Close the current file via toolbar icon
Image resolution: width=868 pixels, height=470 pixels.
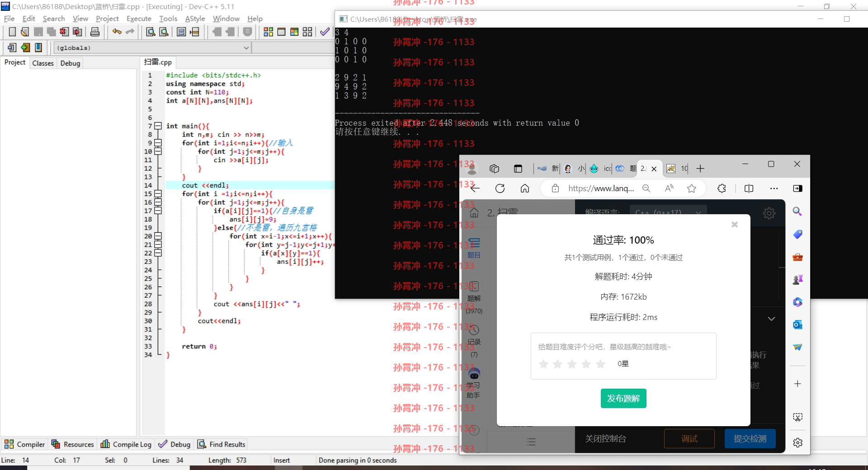(64, 32)
